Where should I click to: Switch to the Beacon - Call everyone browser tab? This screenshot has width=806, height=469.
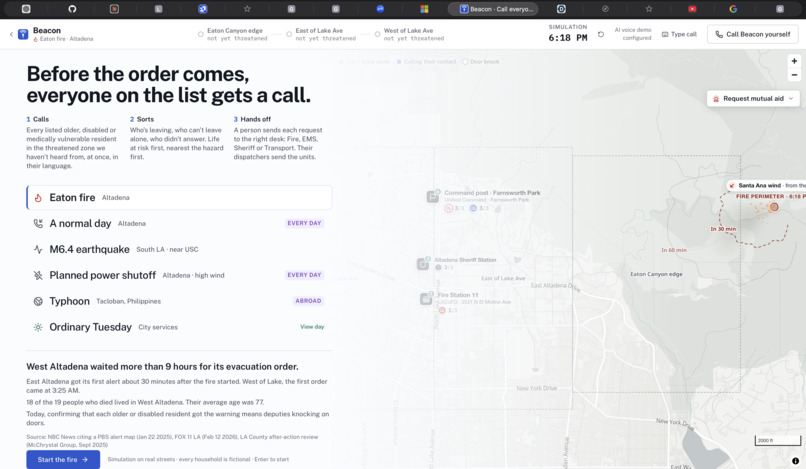click(x=492, y=9)
